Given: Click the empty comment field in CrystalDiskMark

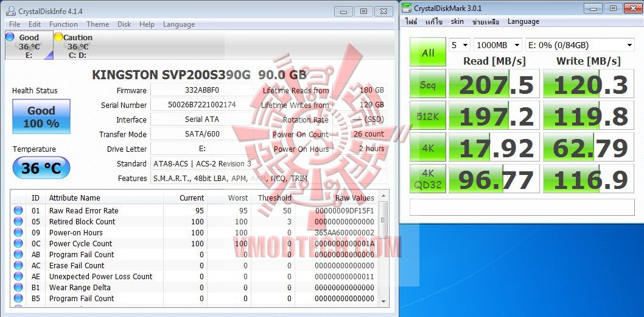Looking at the screenshot, I should (522, 207).
